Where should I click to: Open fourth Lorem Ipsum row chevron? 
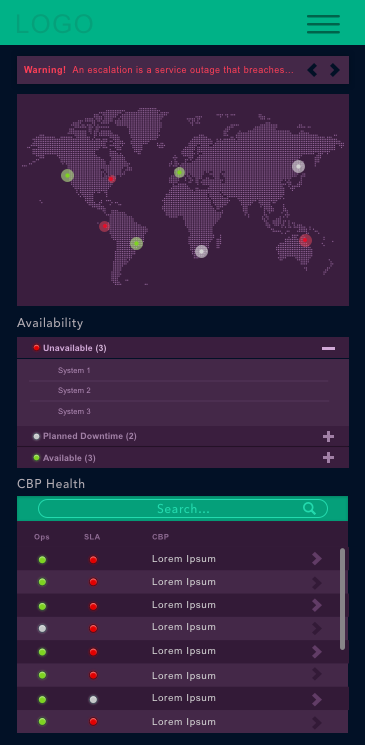[x=317, y=628]
